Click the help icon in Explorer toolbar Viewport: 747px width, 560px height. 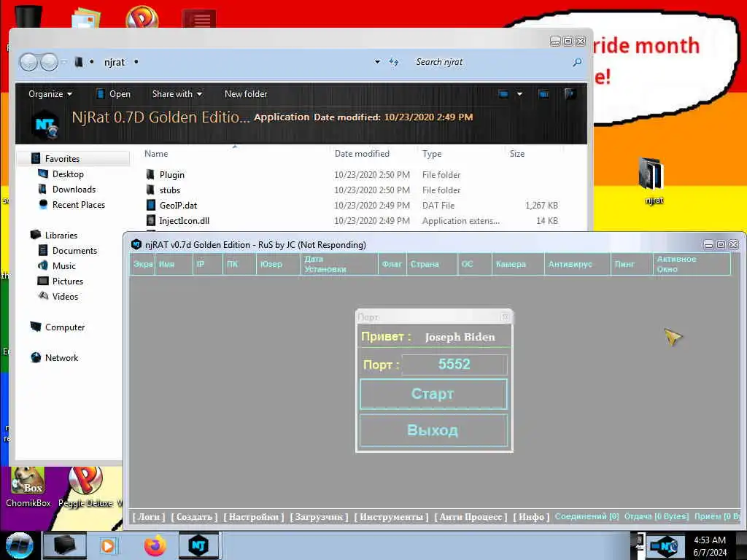pyautogui.click(x=570, y=94)
